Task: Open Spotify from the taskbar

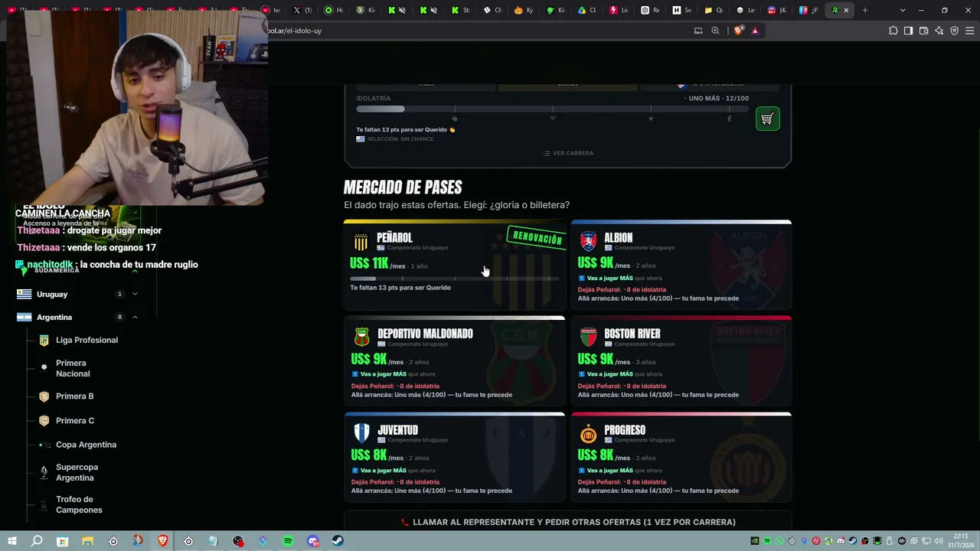Action: click(x=288, y=541)
